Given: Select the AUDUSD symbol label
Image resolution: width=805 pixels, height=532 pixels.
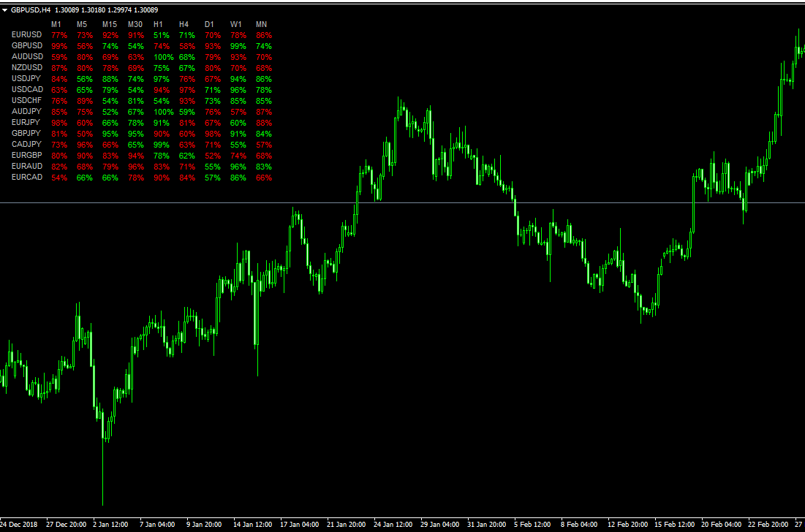Looking at the screenshot, I should (27, 56).
